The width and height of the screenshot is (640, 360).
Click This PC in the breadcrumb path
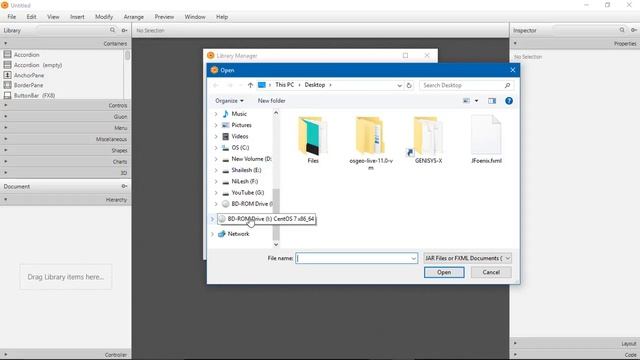284,85
